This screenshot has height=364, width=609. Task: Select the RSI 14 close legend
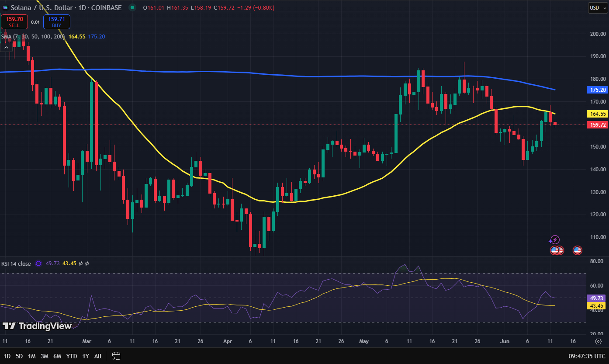(16, 263)
